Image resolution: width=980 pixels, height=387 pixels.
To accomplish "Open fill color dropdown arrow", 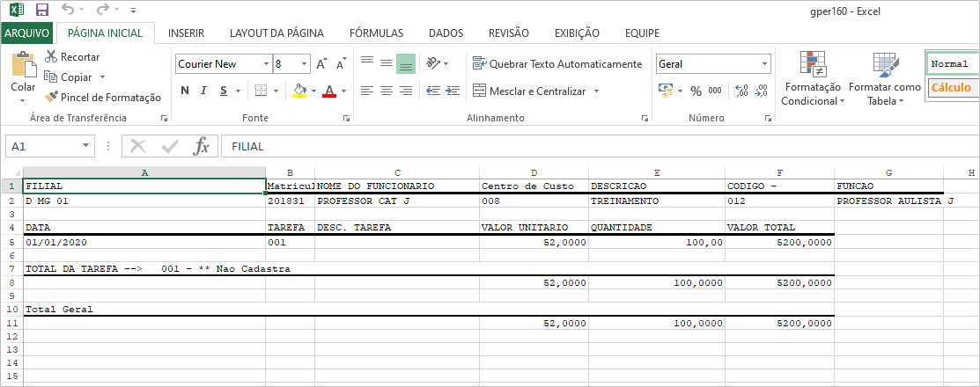I will [313, 91].
